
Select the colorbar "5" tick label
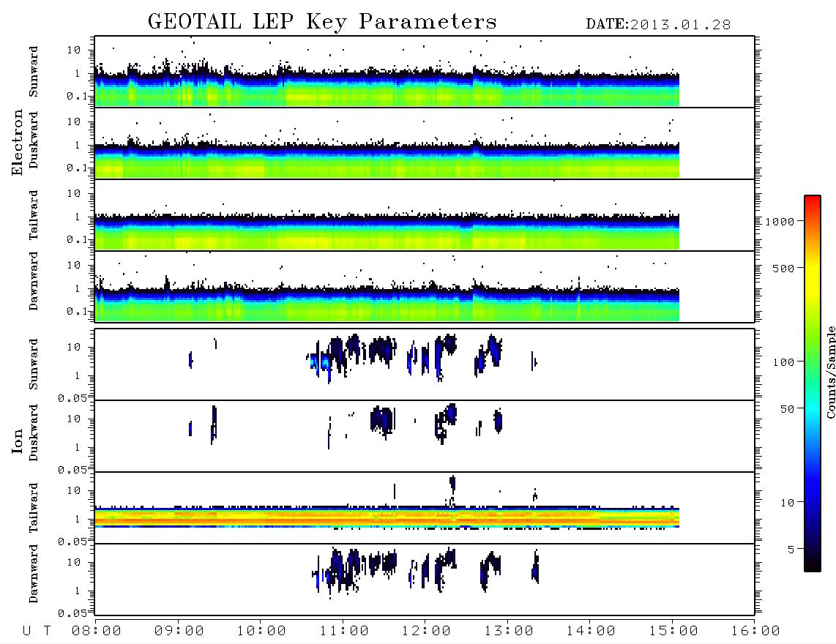(791, 550)
